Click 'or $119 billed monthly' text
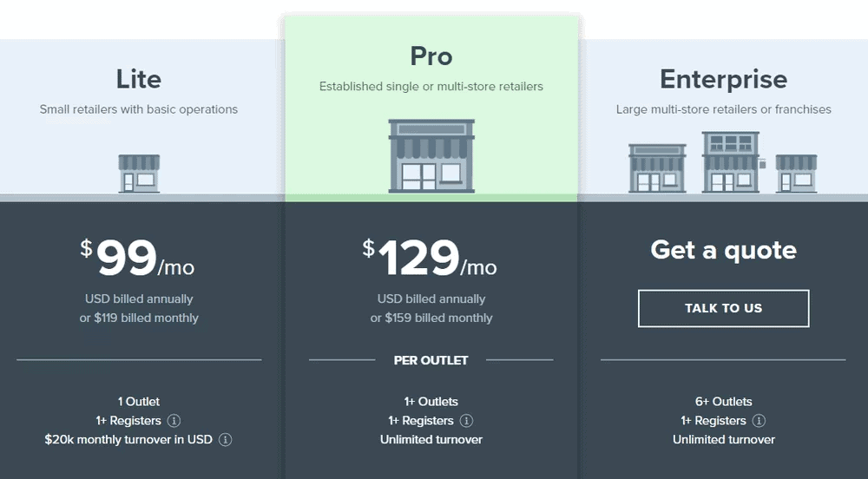The width and height of the screenshot is (868, 479). [139, 318]
